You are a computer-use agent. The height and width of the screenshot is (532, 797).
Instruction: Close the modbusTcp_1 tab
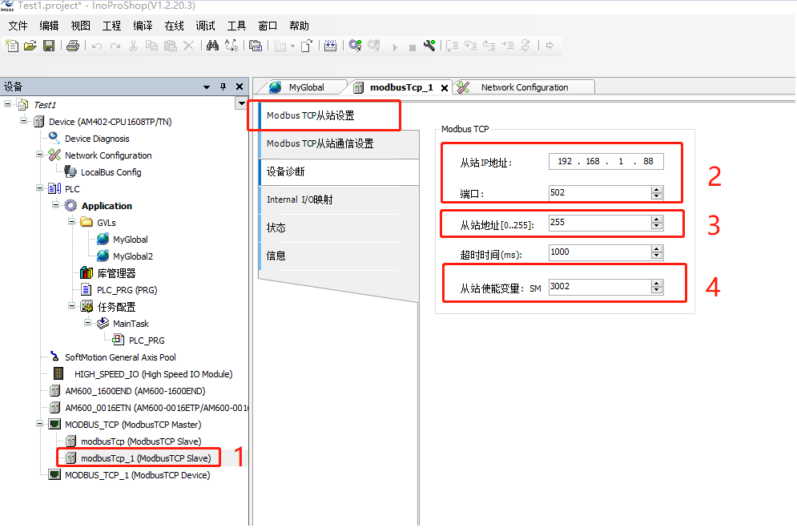click(445, 88)
